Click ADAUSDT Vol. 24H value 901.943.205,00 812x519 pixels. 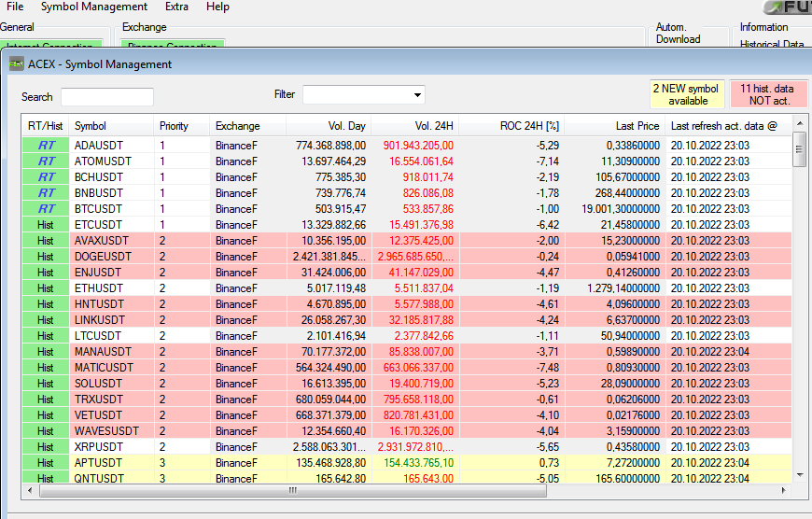[x=418, y=146]
